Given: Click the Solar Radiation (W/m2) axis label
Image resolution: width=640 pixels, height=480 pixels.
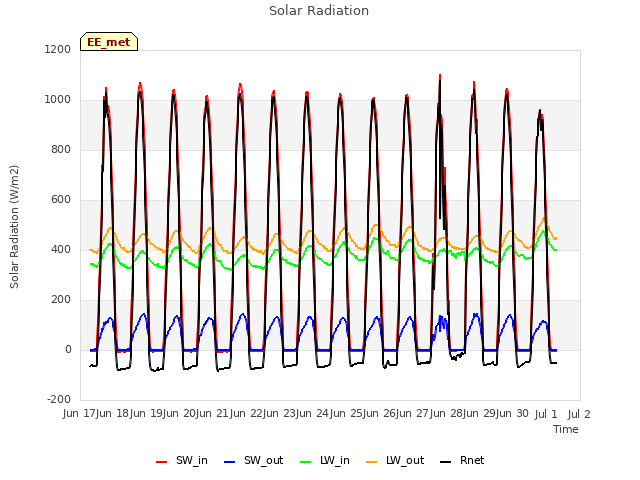Looking at the screenshot, I should 14,227.
